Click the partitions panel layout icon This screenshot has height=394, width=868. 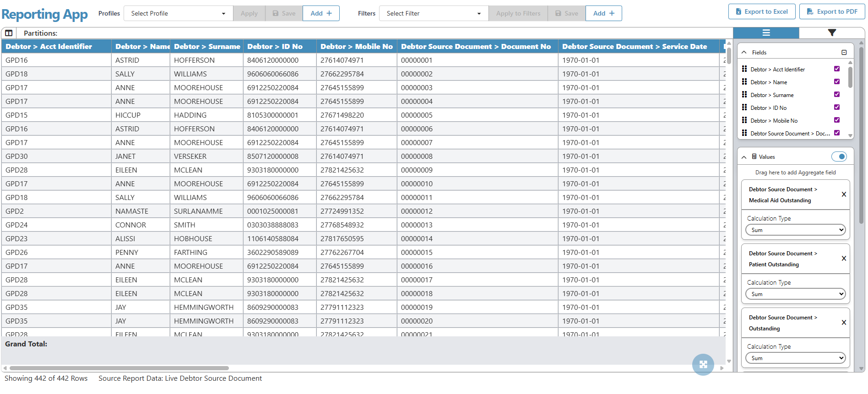click(9, 33)
